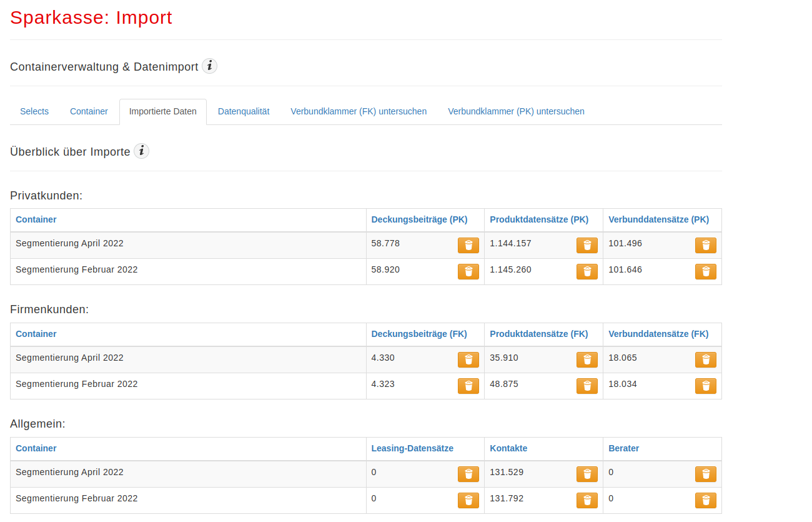Sort Allgemein table by Container header
This screenshot has height=522, width=812.
coord(36,448)
